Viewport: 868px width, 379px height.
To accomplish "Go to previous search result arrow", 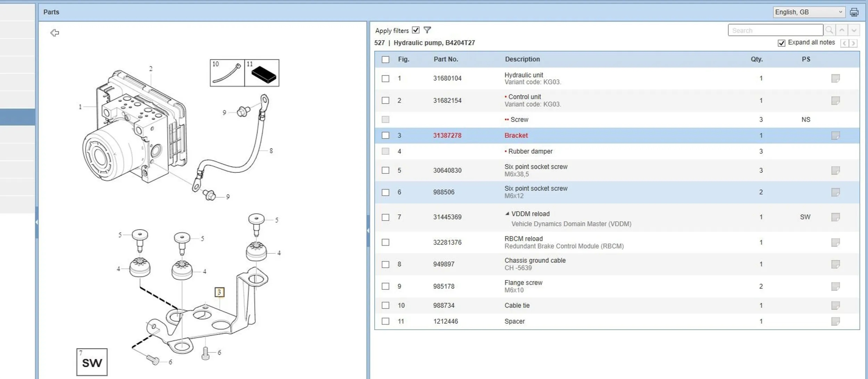I will coord(842,30).
